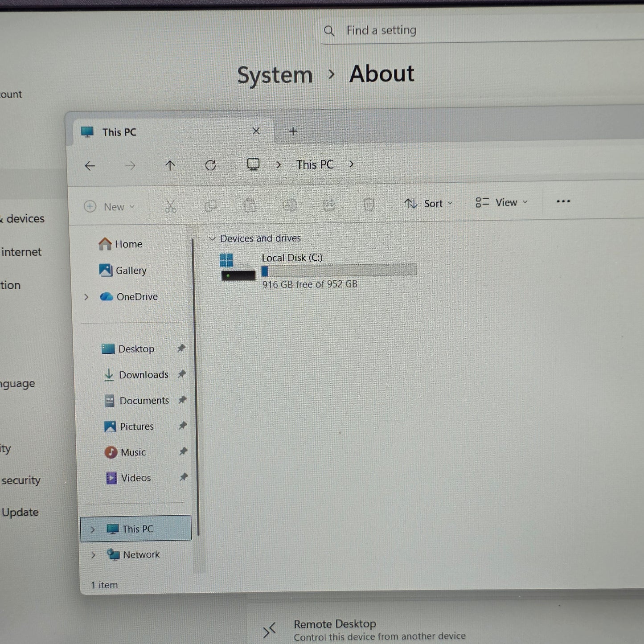Select the Network icon in sidebar
The width and height of the screenshot is (644, 644).
[x=113, y=554]
